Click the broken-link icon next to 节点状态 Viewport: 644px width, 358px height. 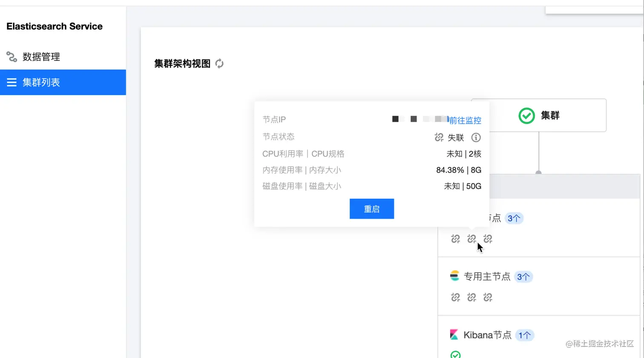[439, 137]
